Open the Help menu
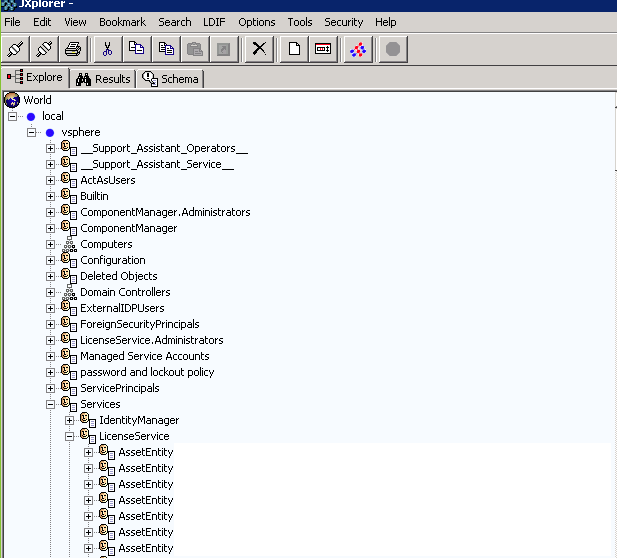The image size is (617, 558). (386, 22)
